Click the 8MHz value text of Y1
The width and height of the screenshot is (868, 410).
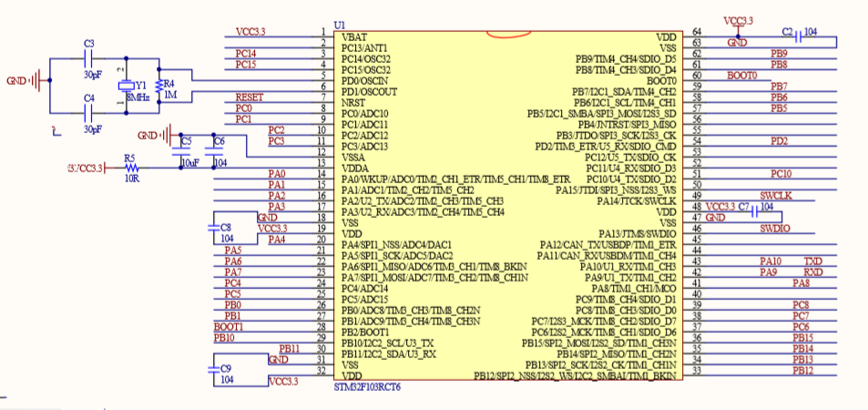138,97
